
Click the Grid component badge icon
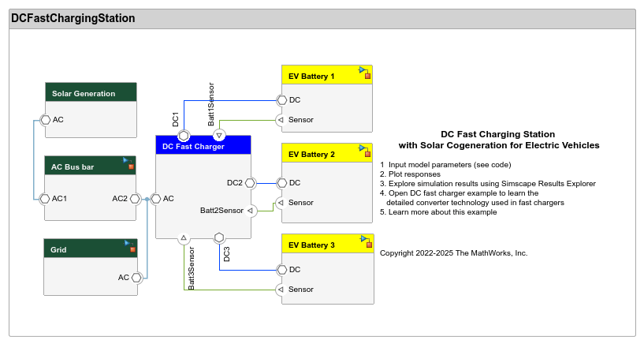coord(130,246)
